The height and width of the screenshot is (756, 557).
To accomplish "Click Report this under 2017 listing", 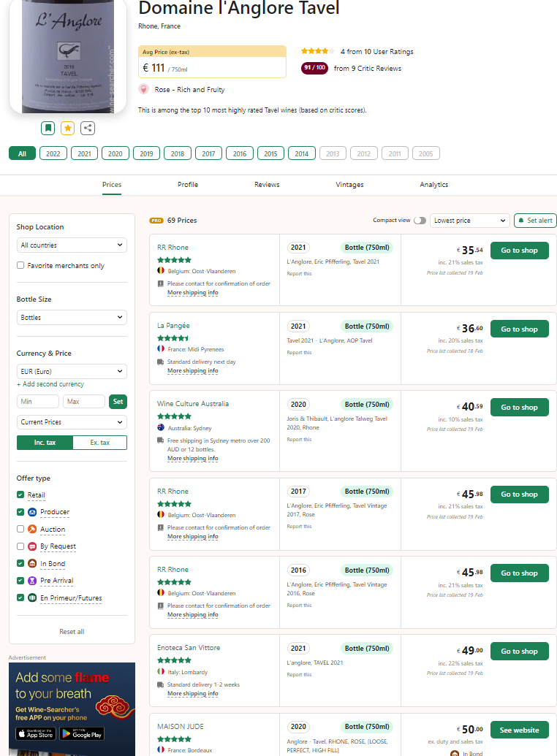I will 299,527.
